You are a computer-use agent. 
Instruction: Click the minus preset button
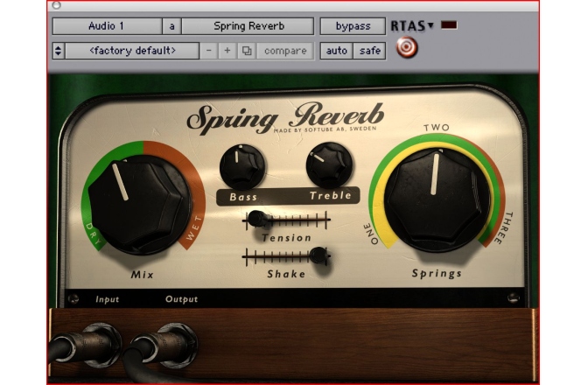click(x=209, y=51)
